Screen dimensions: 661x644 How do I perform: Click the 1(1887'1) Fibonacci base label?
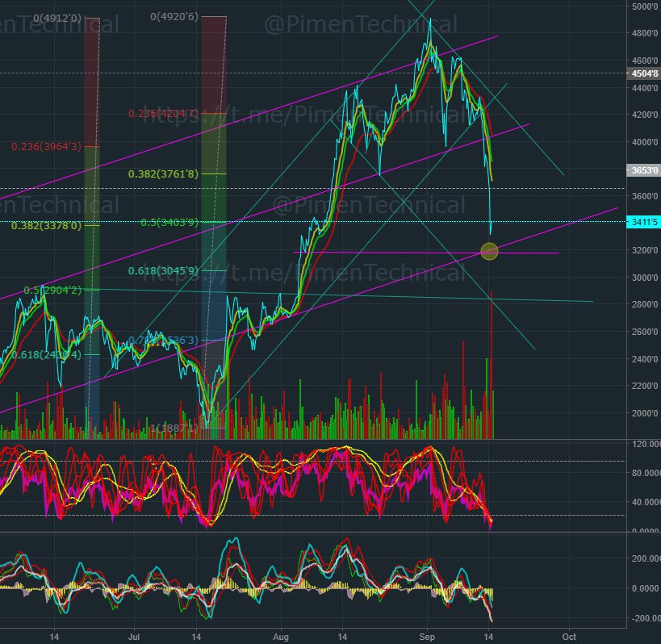[174, 428]
